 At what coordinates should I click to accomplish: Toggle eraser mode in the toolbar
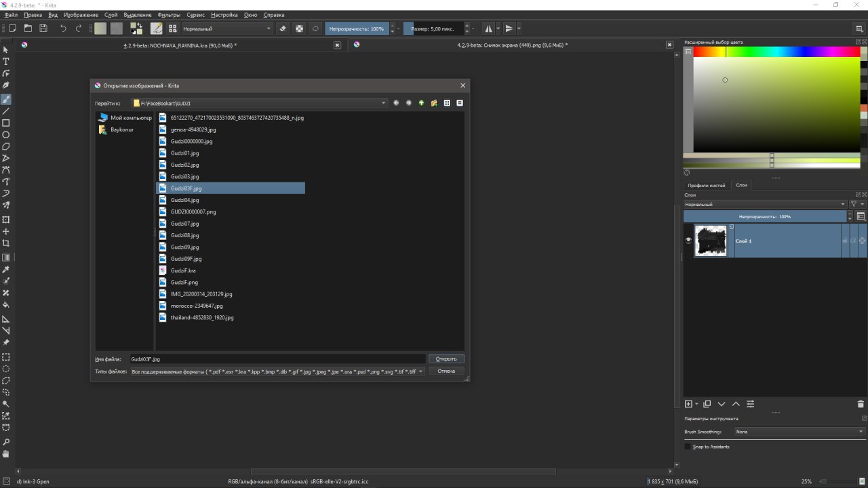tap(283, 28)
